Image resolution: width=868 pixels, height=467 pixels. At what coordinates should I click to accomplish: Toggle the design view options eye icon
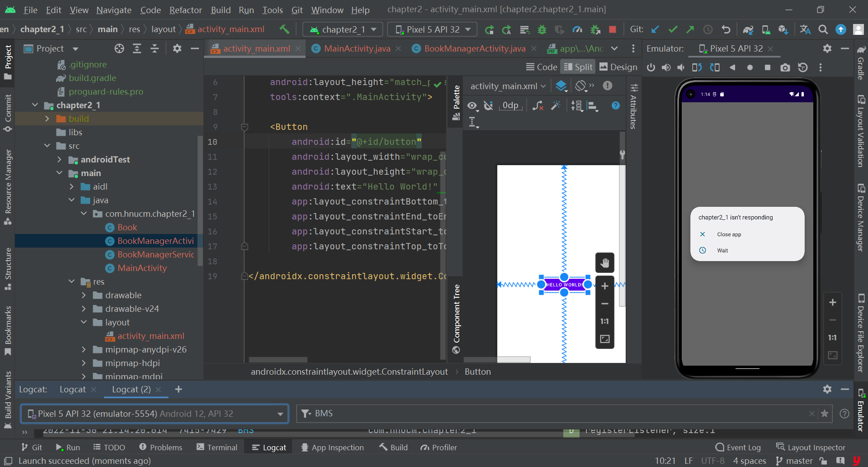(x=472, y=105)
